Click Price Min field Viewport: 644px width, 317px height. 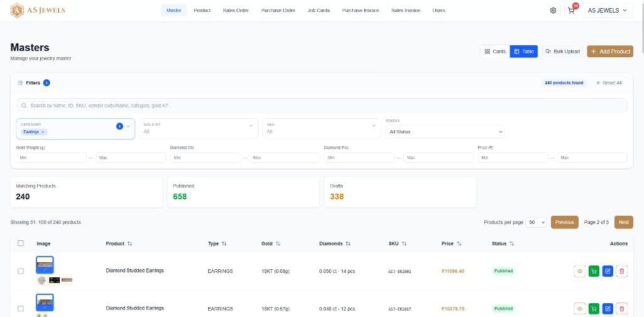(x=513, y=158)
